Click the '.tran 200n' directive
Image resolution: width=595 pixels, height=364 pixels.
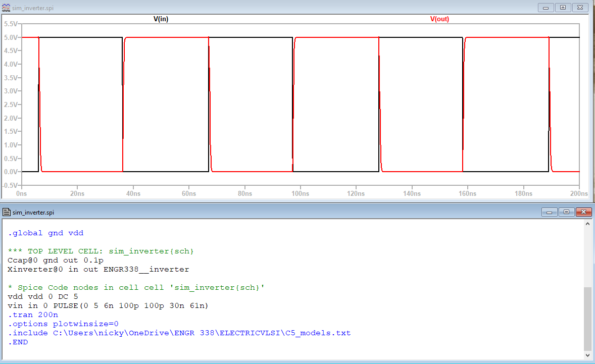[x=33, y=315]
